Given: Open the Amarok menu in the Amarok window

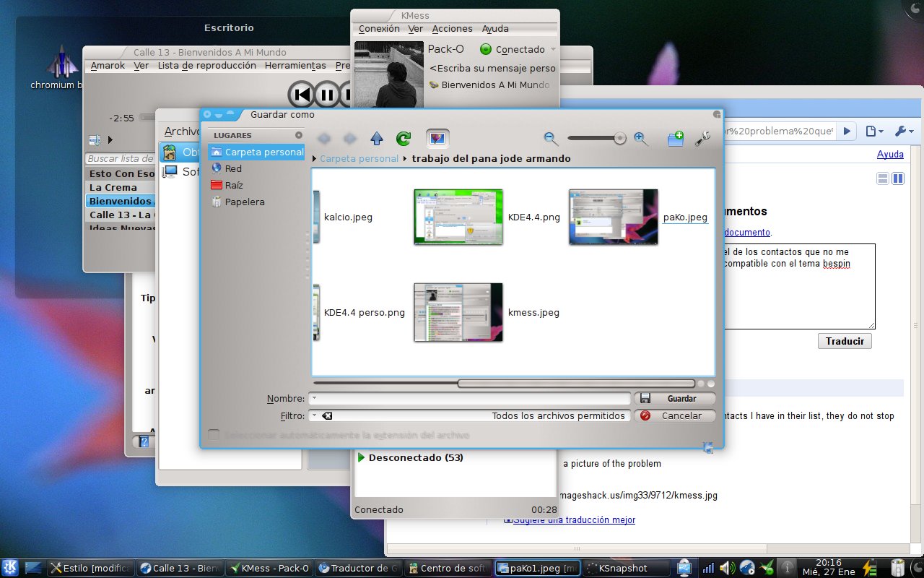Looking at the screenshot, I should (108, 65).
